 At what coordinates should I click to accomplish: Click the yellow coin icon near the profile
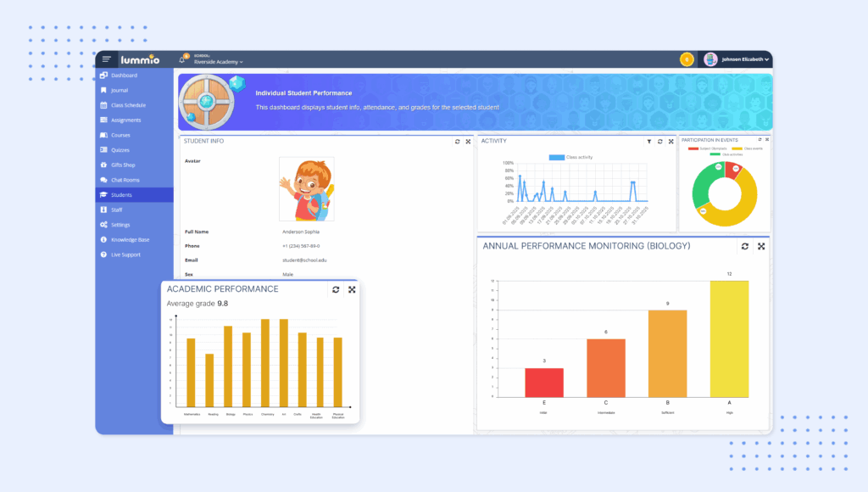pos(685,59)
